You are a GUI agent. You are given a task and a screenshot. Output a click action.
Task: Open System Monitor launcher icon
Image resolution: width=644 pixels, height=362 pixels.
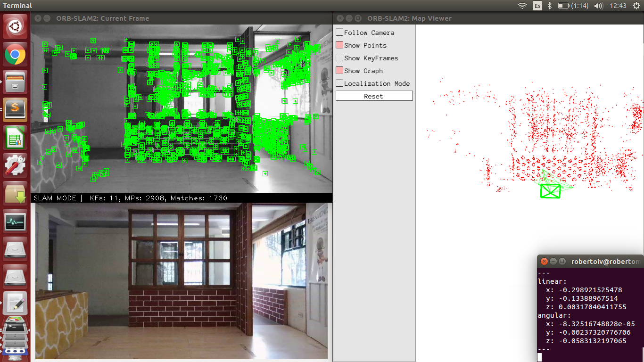pos(15,221)
